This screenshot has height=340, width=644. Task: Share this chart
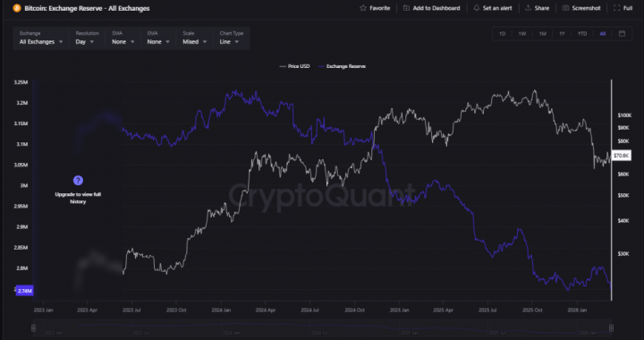click(538, 8)
